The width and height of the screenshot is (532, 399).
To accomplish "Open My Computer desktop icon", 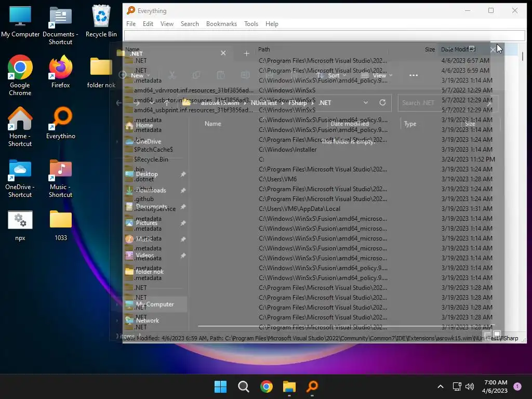I will (x=20, y=22).
